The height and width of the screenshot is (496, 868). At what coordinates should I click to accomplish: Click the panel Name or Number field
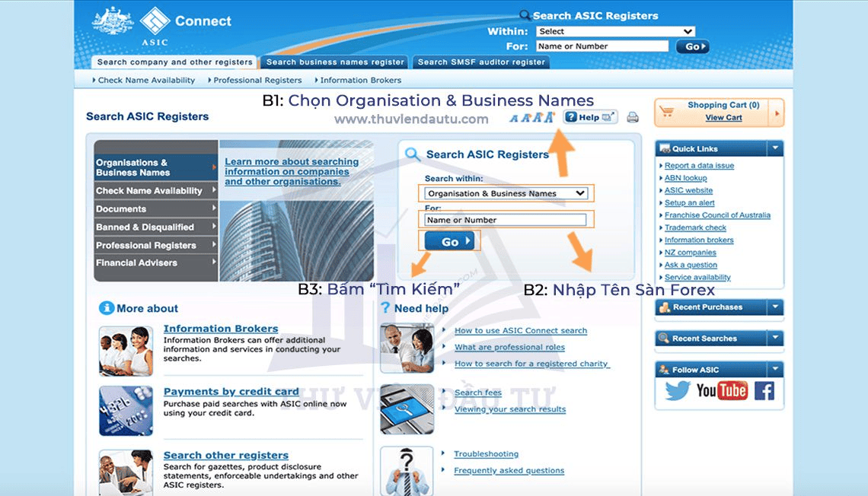[505, 220]
